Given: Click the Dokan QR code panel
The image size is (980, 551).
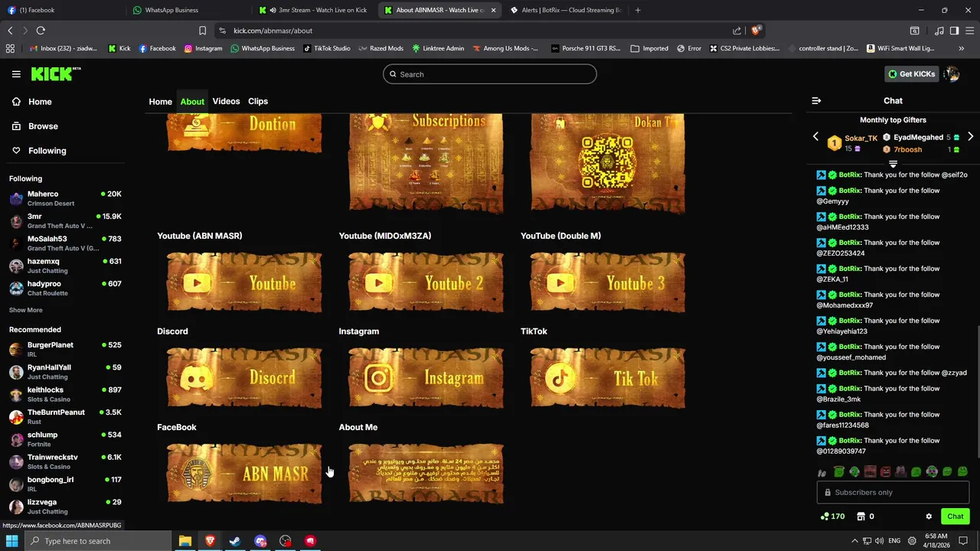Looking at the screenshot, I should click(608, 163).
